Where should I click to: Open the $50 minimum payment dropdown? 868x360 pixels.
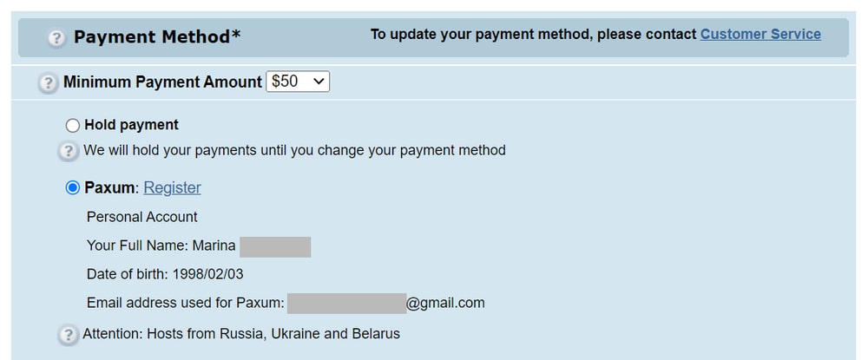[298, 82]
